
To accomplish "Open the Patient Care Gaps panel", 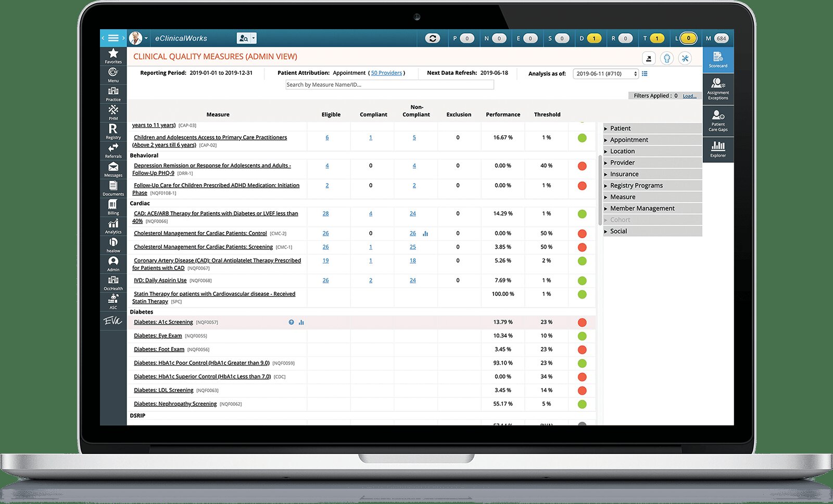I will pos(718,120).
